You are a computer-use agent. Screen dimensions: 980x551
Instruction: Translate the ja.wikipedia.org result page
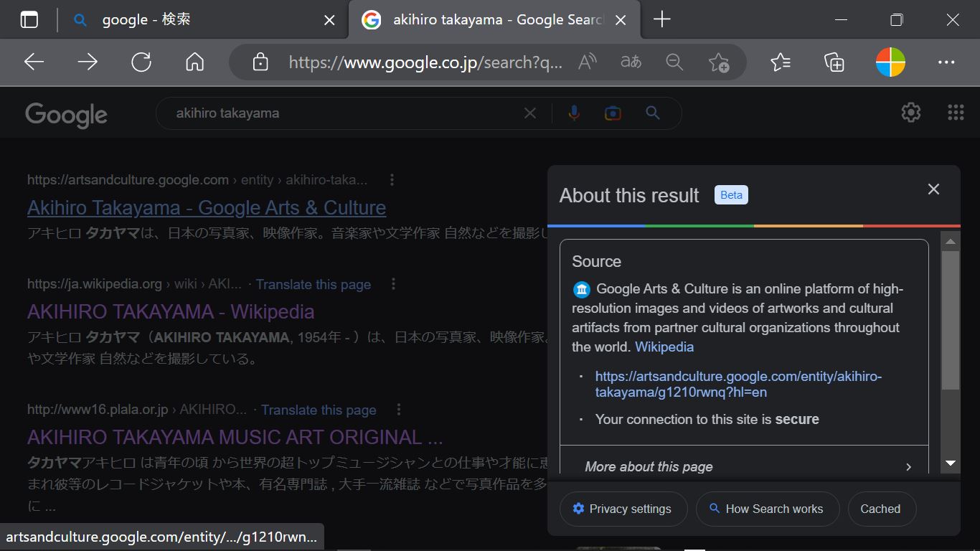click(314, 284)
